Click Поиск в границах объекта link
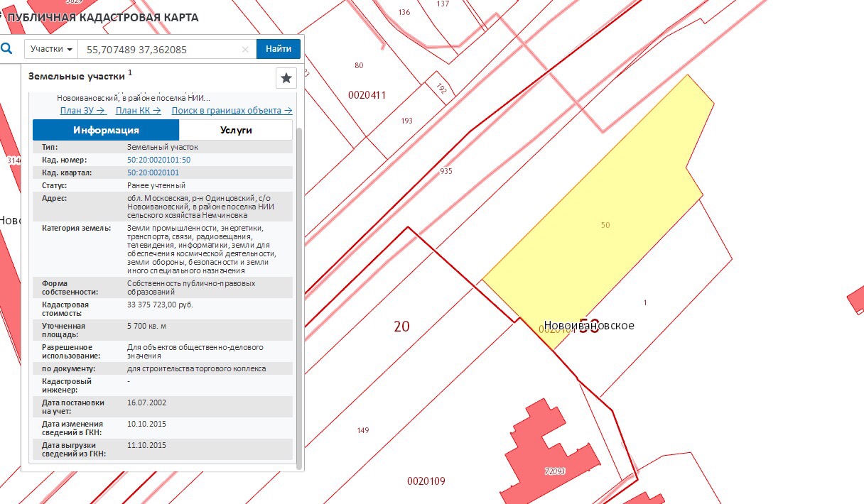Viewport: 864px width, 504px height. (x=232, y=110)
